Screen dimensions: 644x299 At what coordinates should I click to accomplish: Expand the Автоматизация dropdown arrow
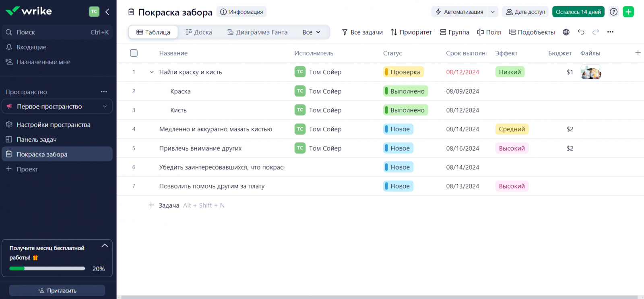click(493, 12)
